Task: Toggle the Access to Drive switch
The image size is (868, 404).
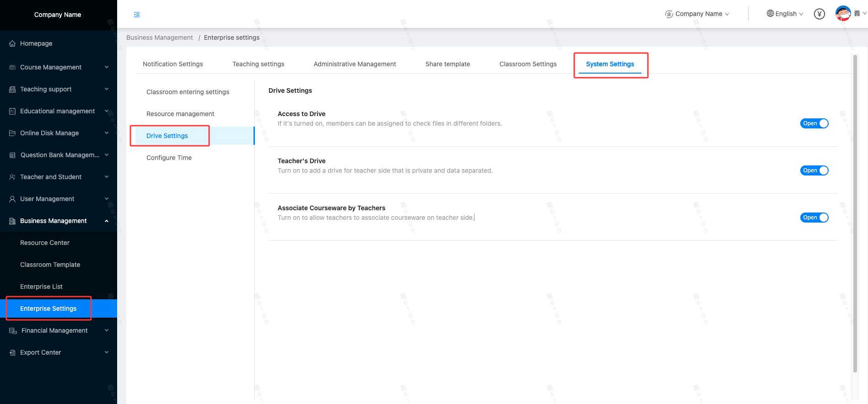Action: [x=814, y=123]
